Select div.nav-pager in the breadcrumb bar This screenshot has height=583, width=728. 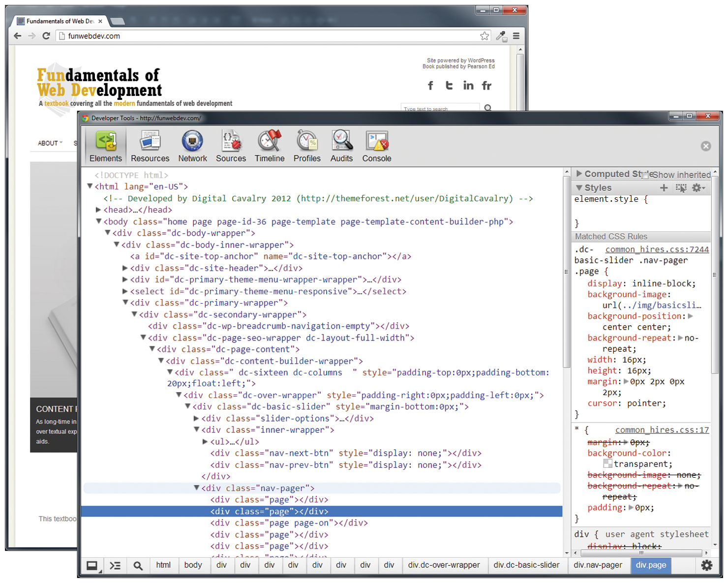click(598, 565)
